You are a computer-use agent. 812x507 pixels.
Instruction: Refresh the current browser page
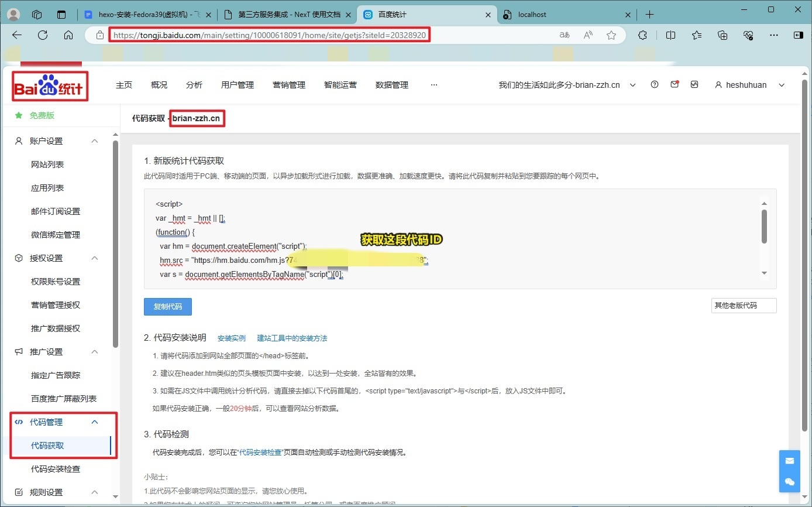tap(43, 35)
